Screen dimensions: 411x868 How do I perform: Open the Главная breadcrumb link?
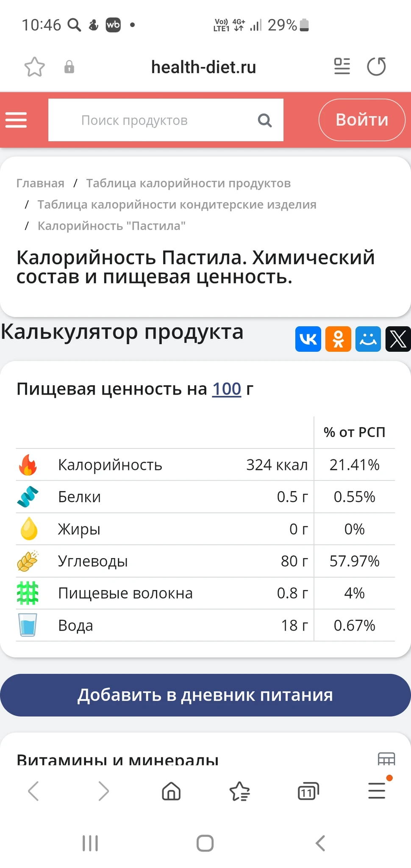40,183
